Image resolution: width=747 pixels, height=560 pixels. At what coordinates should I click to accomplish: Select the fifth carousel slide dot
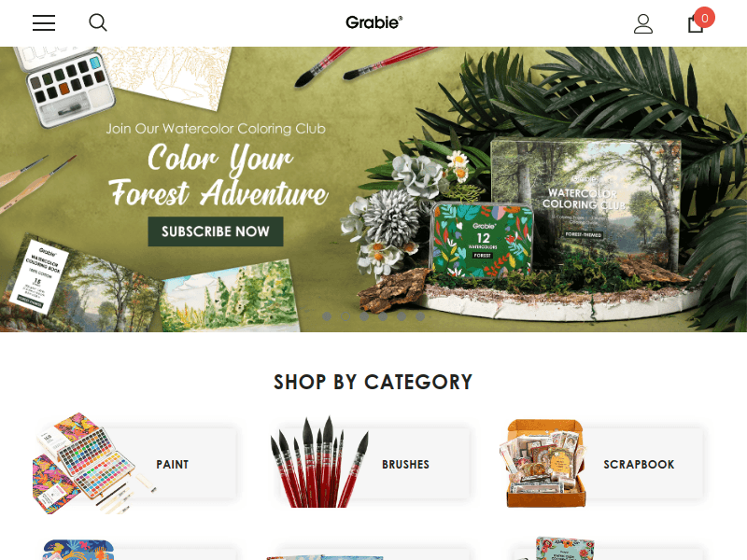pos(402,316)
